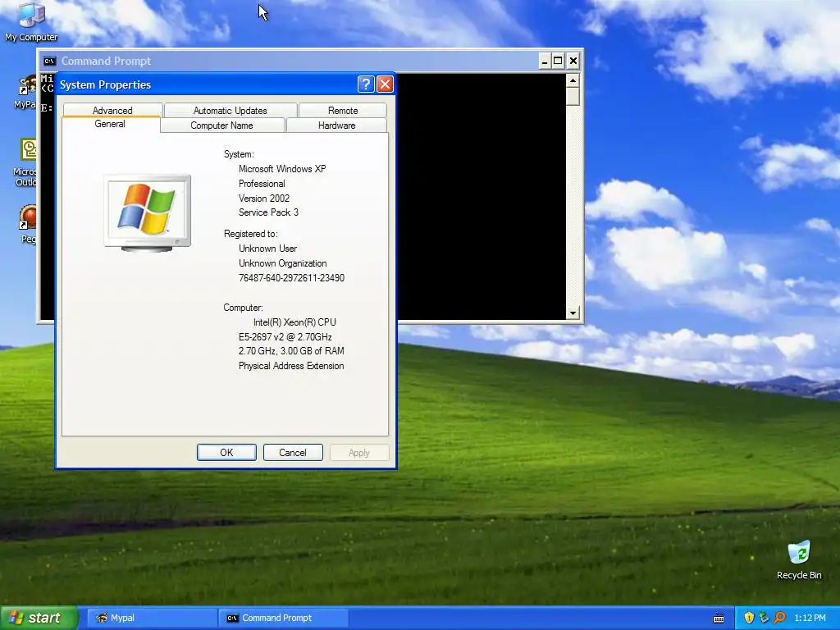This screenshot has width=840, height=630.
Task: Open the Remote tab
Action: (x=343, y=110)
